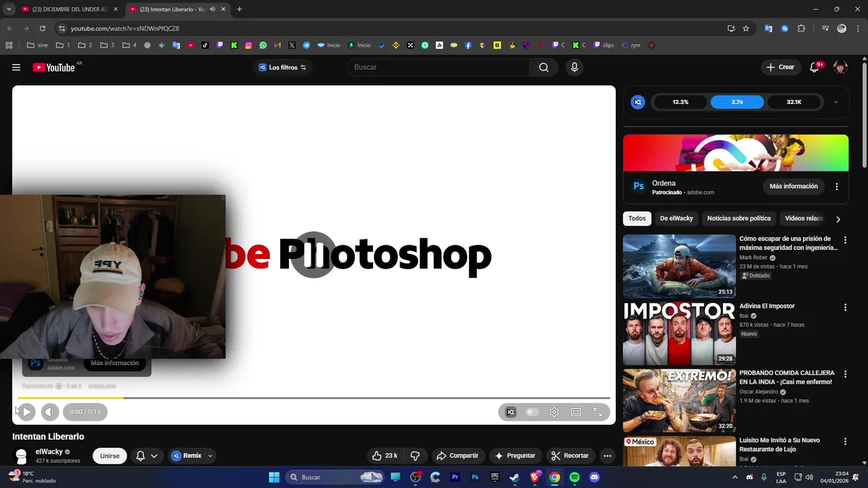868x488 pixels.
Task: Click Más información under the webcam overlay
Action: coord(115,363)
